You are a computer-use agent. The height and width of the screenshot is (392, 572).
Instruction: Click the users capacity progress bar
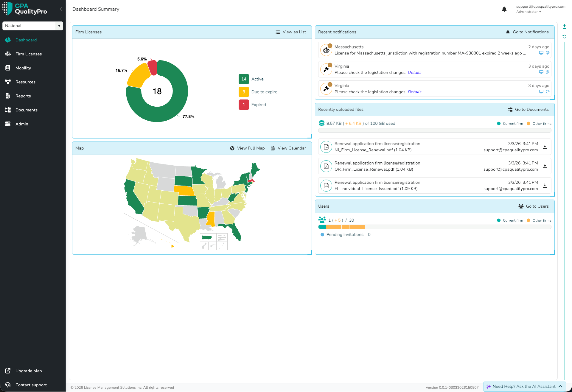[434, 227]
